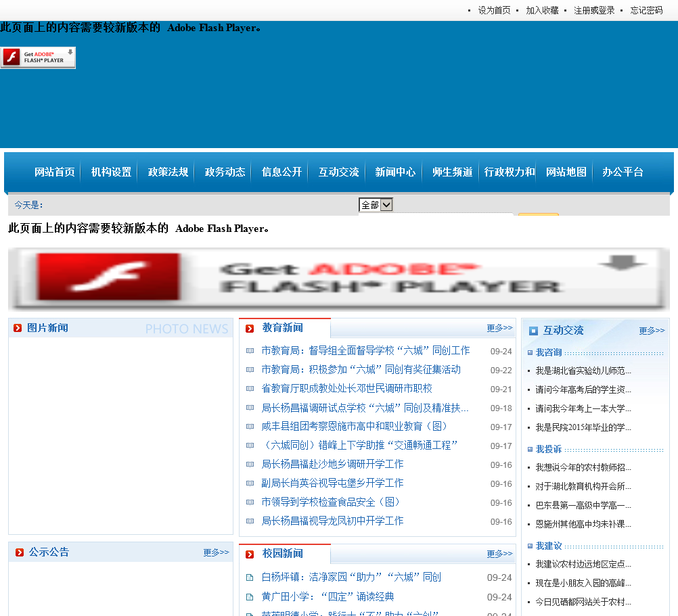This screenshot has width=678, height=616.
Task: Open article 省教育厅职成教处处长邓世民调研市职校
Action: (x=347, y=389)
